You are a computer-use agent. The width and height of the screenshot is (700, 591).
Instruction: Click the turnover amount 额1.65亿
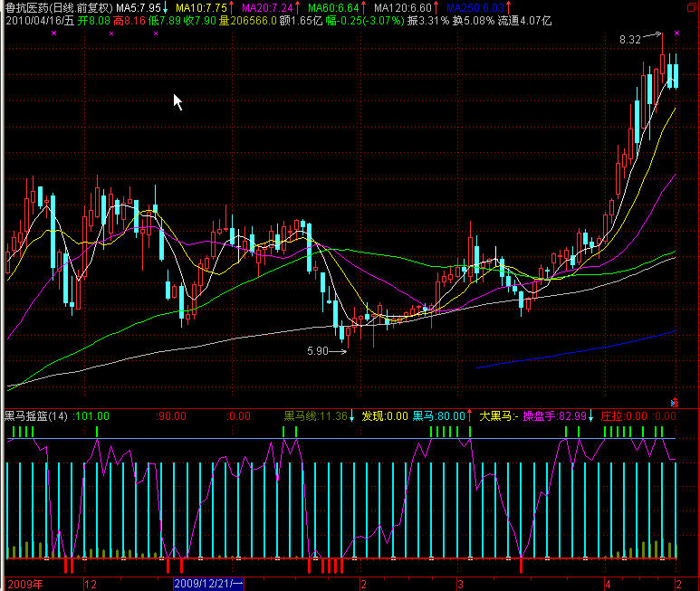click(302, 21)
